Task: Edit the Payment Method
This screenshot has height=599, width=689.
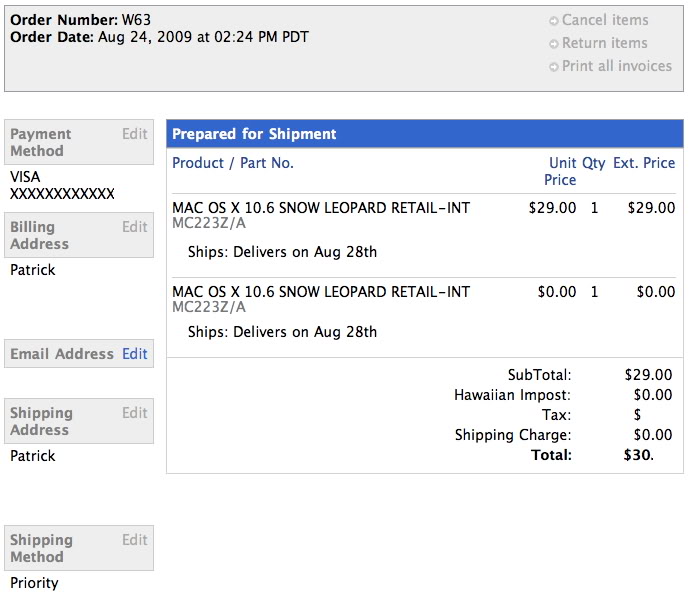Action: tap(135, 134)
